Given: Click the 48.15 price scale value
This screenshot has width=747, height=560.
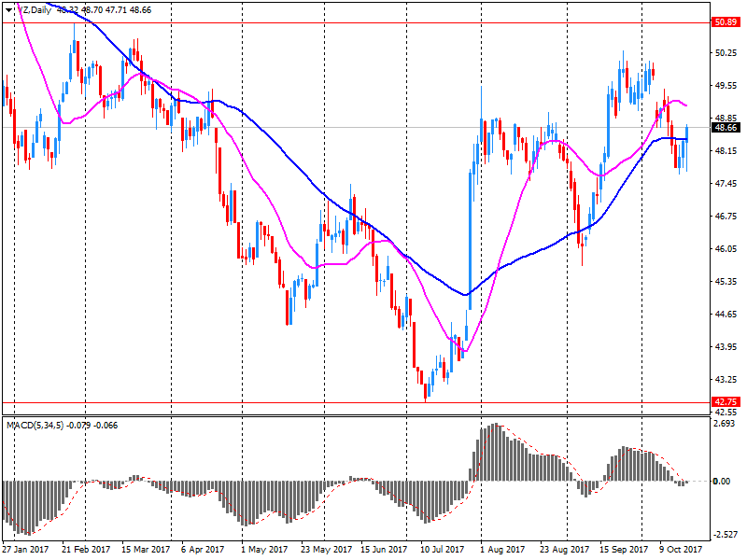Looking at the screenshot, I should [x=726, y=151].
